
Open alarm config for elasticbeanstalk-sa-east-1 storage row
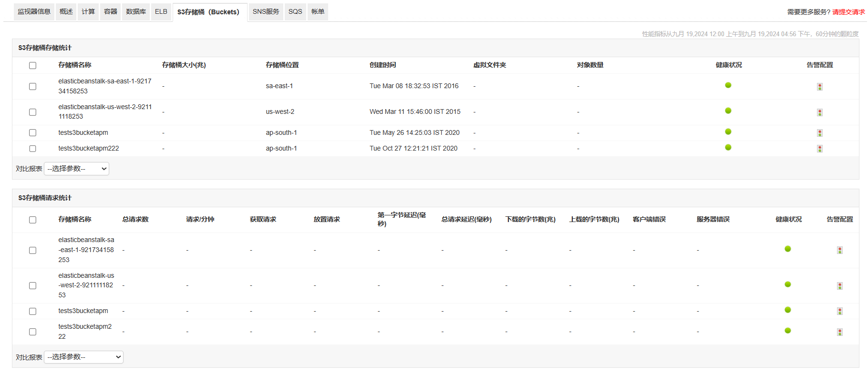pos(820,87)
